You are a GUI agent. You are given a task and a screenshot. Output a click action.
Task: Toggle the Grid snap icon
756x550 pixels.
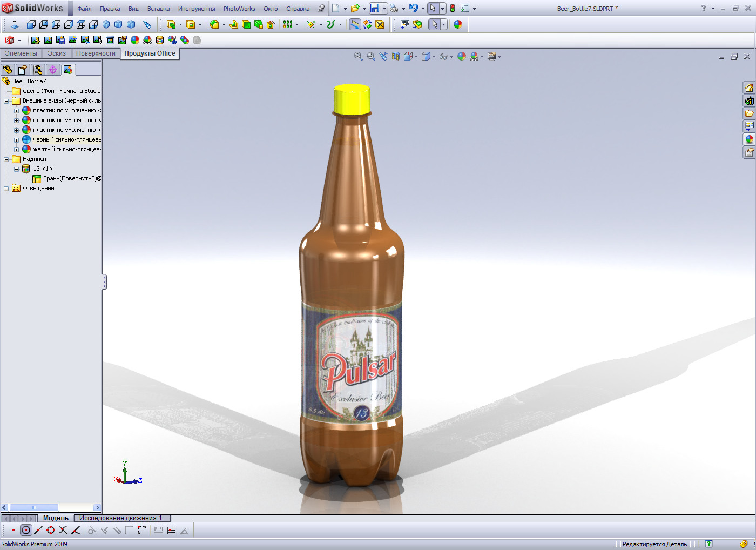(x=171, y=531)
